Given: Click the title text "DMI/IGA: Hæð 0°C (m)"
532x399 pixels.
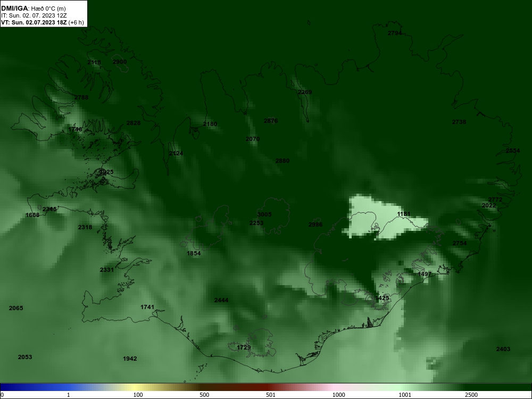Looking at the screenshot, I should (33, 9).
